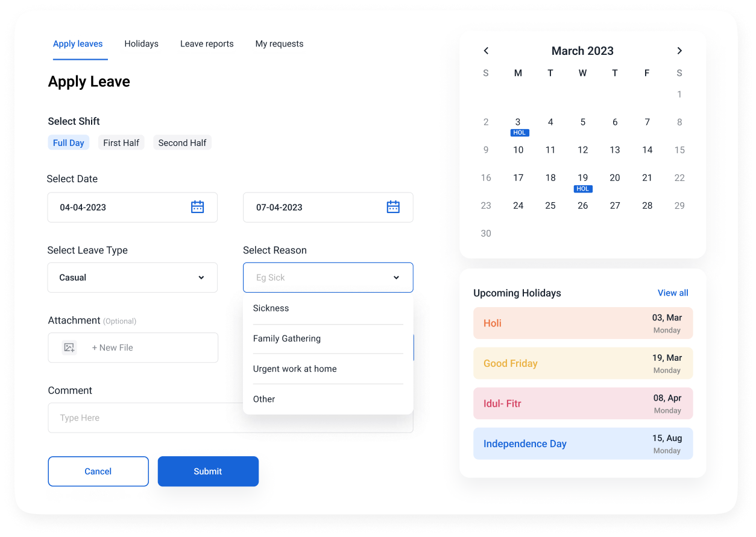
Task: Select day 24 in calendar
Action: click(518, 205)
